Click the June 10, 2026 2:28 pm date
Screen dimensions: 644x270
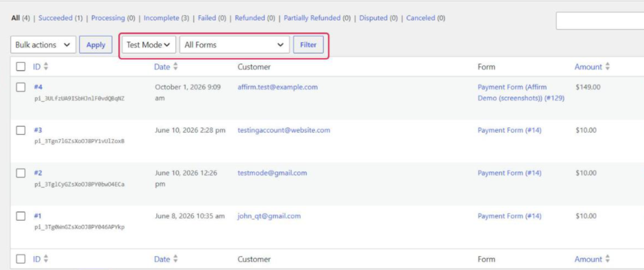tap(190, 130)
